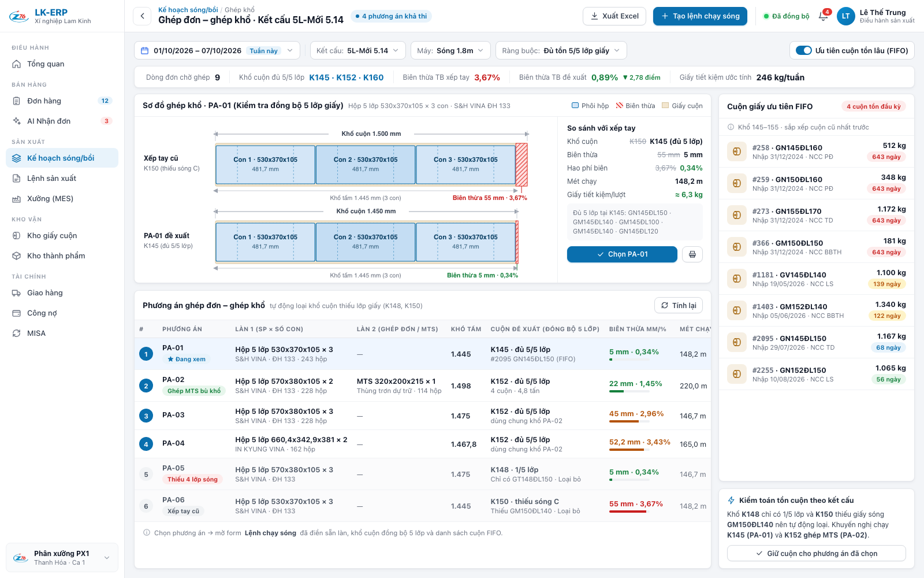Click the PA-04 row number badge

(146, 444)
